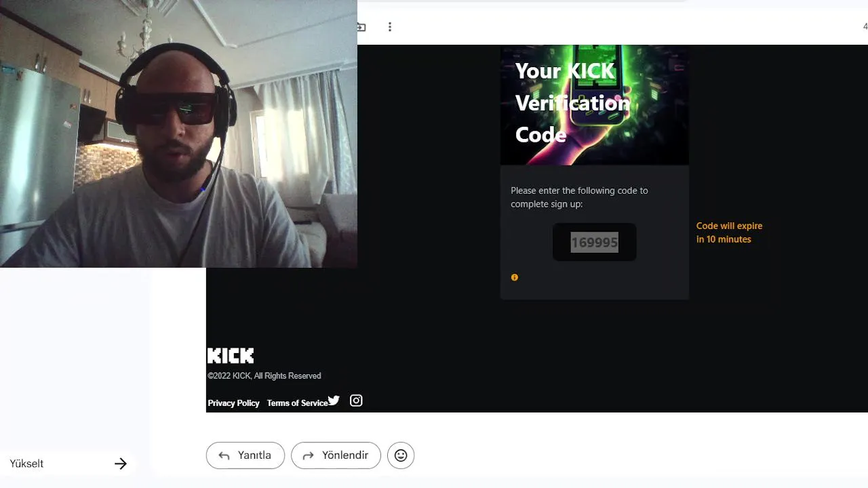Click the forward arrow icon in Yönlendir
This screenshot has height=488, width=868.
[309, 455]
